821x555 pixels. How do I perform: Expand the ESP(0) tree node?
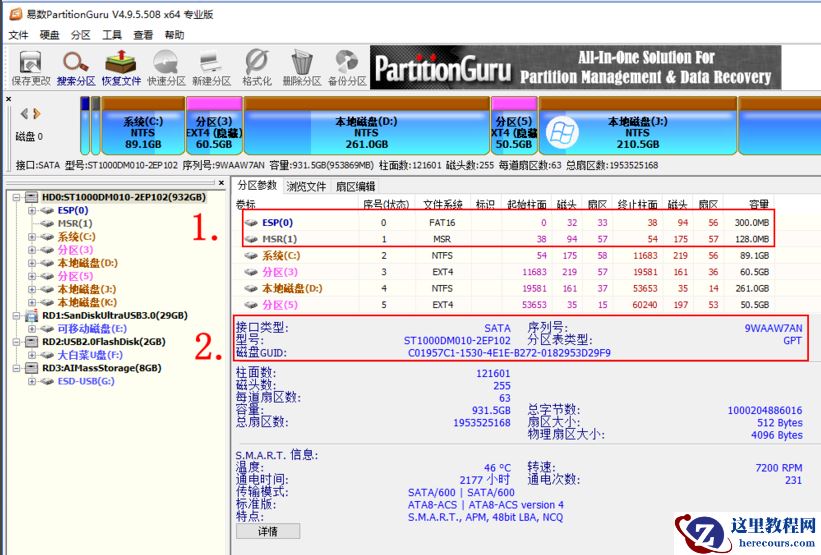click(32, 210)
